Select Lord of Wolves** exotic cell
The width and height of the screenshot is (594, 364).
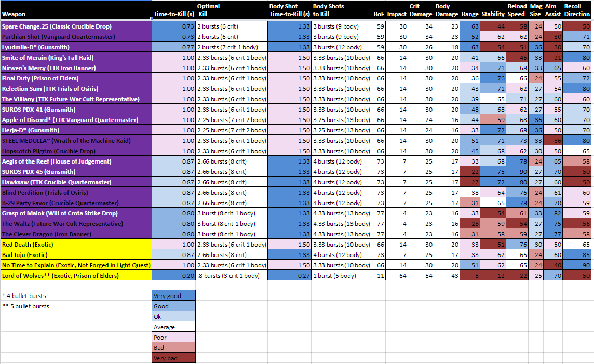pos(76,275)
